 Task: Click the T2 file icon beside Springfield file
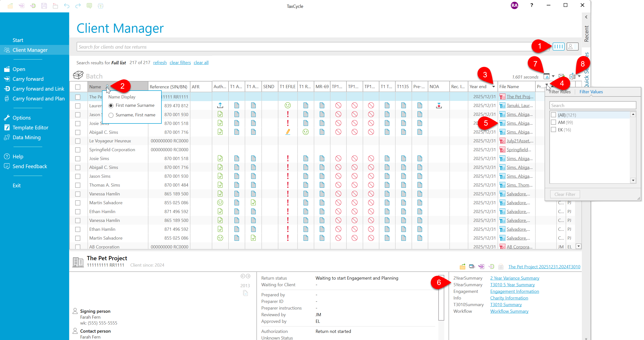[x=502, y=150]
